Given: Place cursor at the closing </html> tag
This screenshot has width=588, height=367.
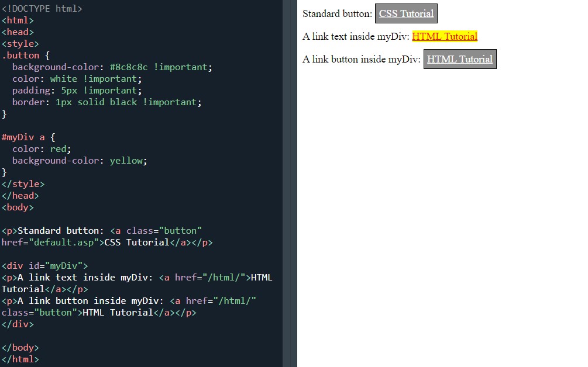Looking at the screenshot, I should pyautogui.click(x=20, y=359).
